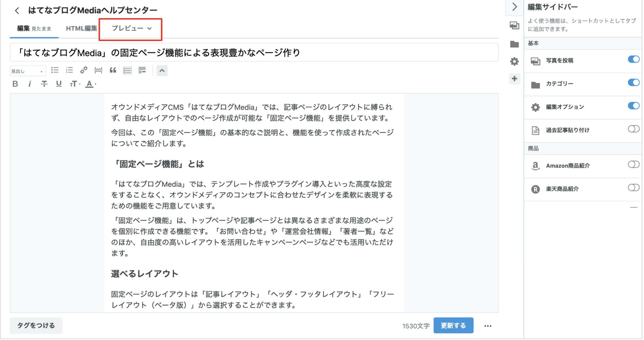Click the underline U icon
This screenshot has height=340, width=644.
[x=59, y=84]
